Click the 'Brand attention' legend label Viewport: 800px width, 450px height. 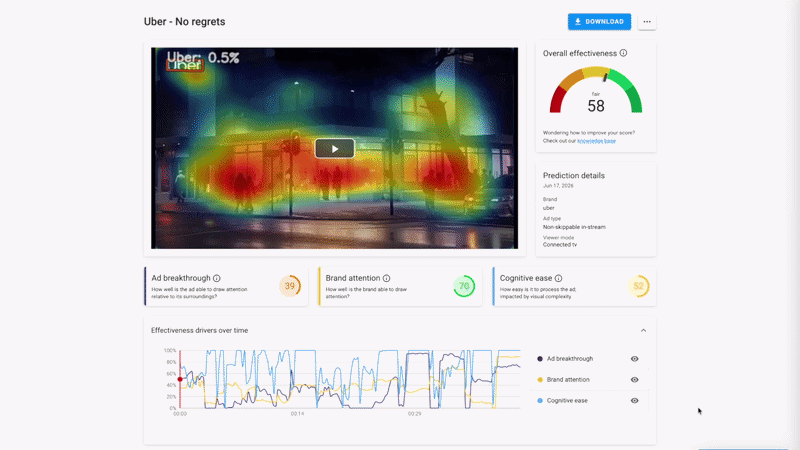point(568,380)
